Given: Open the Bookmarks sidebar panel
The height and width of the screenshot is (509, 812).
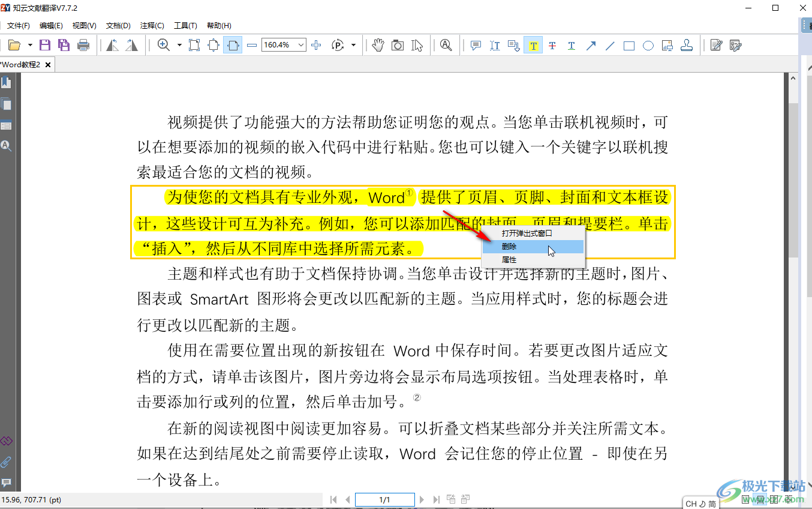Looking at the screenshot, I should click(x=6, y=83).
